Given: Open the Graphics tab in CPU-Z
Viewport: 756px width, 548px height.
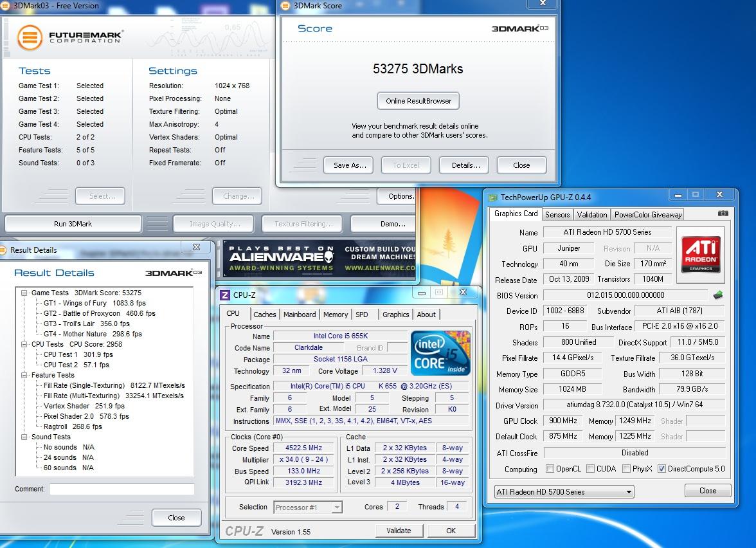Looking at the screenshot, I should click(395, 315).
